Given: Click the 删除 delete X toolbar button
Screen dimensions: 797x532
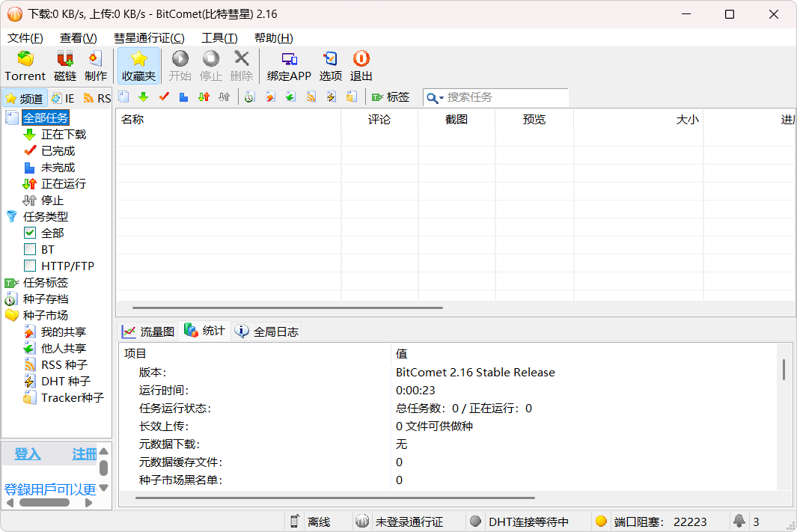Looking at the screenshot, I should [242, 66].
